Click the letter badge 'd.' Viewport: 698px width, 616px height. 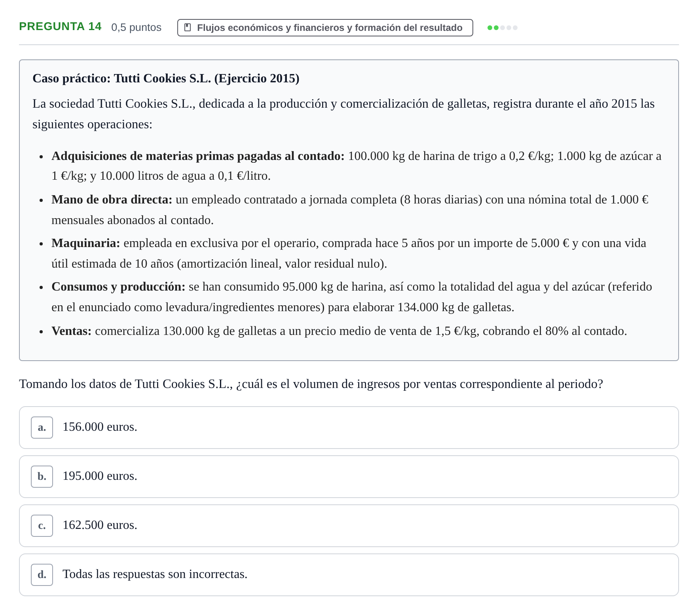(42, 575)
